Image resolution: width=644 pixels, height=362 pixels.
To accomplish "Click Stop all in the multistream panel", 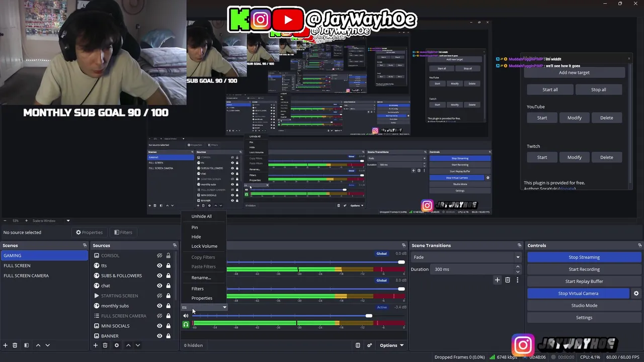I will (598, 89).
